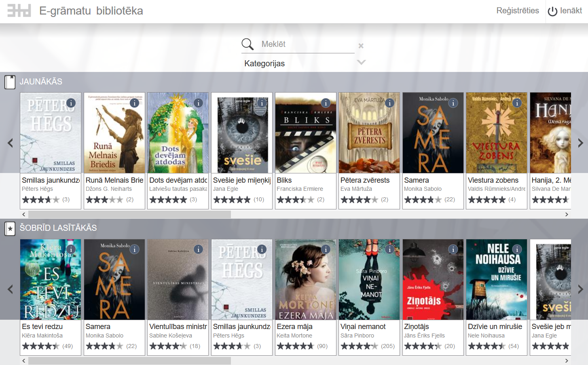Screen dimensions: 588x365
Task: Open the Reģistrēties link
Action: pyautogui.click(x=518, y=11)
